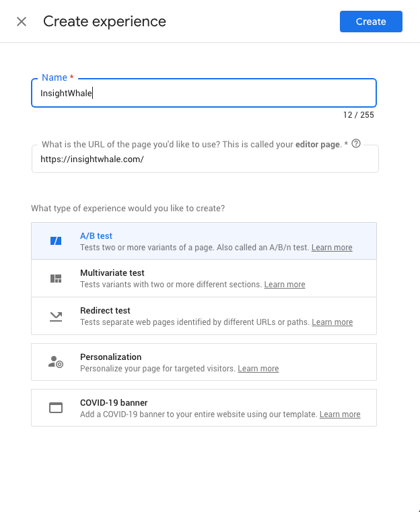Choose the Redirect test option
420x512 pixels.
[x=204, y=316]
